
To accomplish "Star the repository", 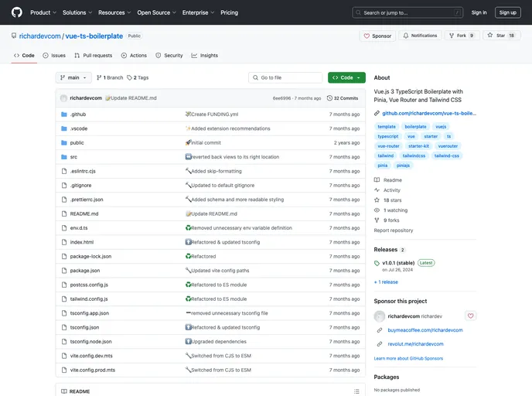I will pos(501,36).
